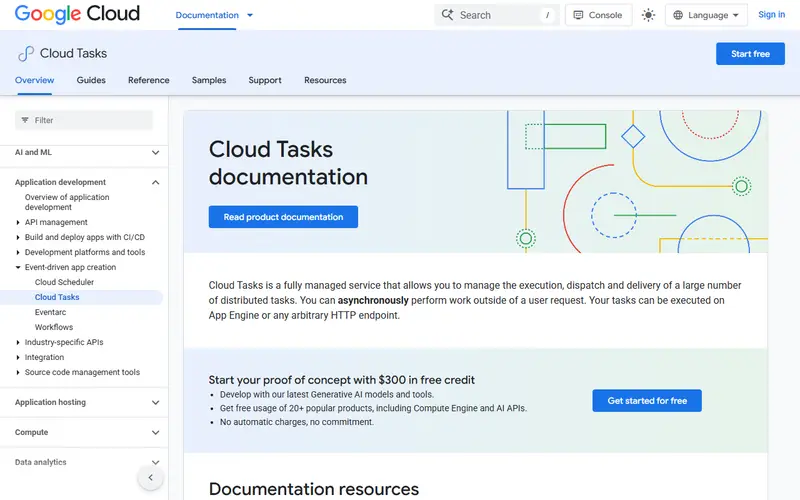Screen dimensions: 800x500
Task: Click the filter icon in sidebar
Action: (x=25, y=120)
